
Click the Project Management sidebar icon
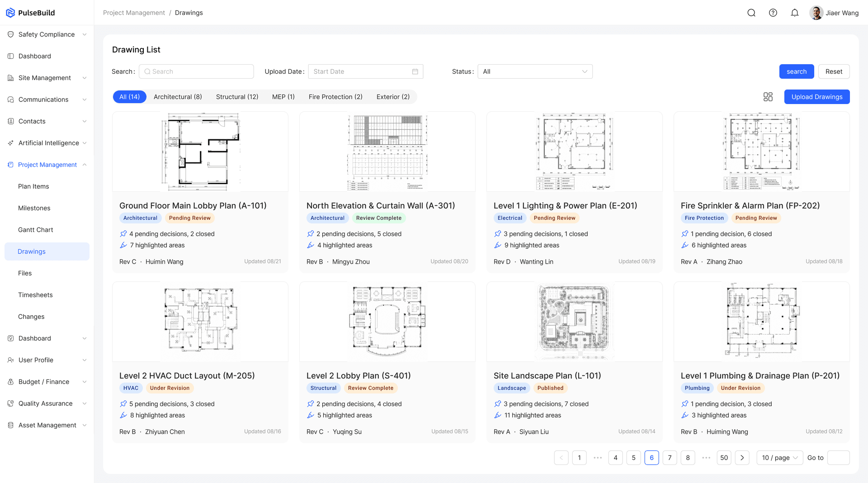10,165
